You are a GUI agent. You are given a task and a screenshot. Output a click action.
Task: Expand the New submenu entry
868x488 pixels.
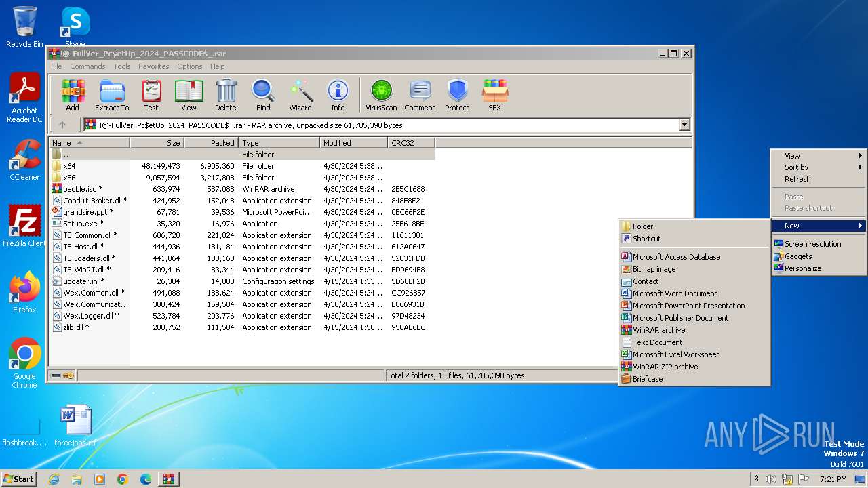tap(818, 226)
